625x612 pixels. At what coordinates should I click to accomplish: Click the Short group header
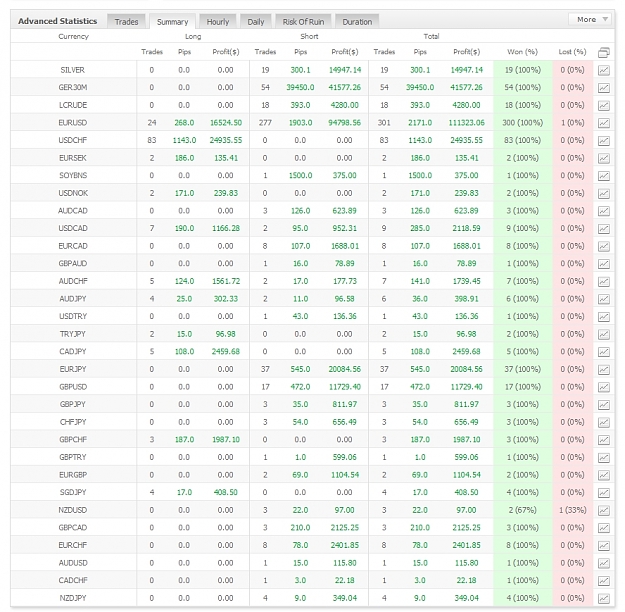(x=309, y=36)
